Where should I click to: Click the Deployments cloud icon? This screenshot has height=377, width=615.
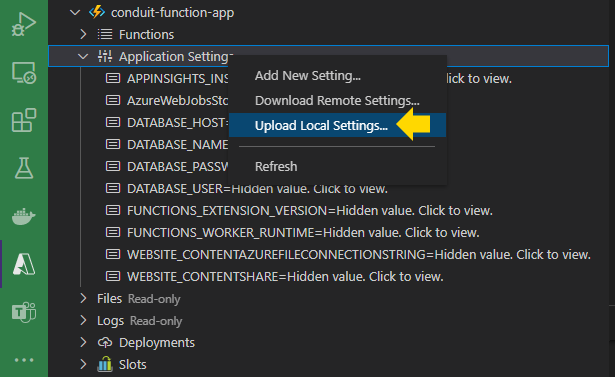pos(105,342)
